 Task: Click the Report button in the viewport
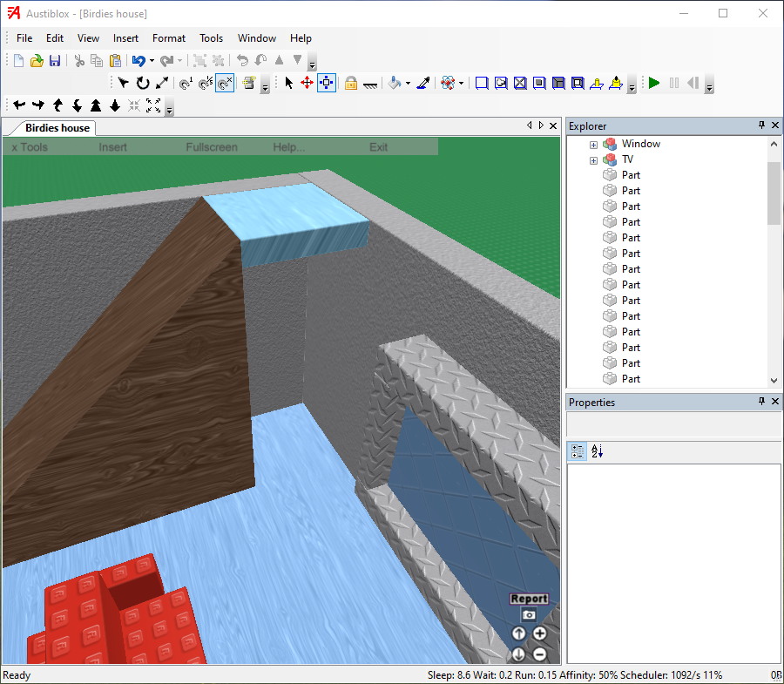(x=529, y=599)
